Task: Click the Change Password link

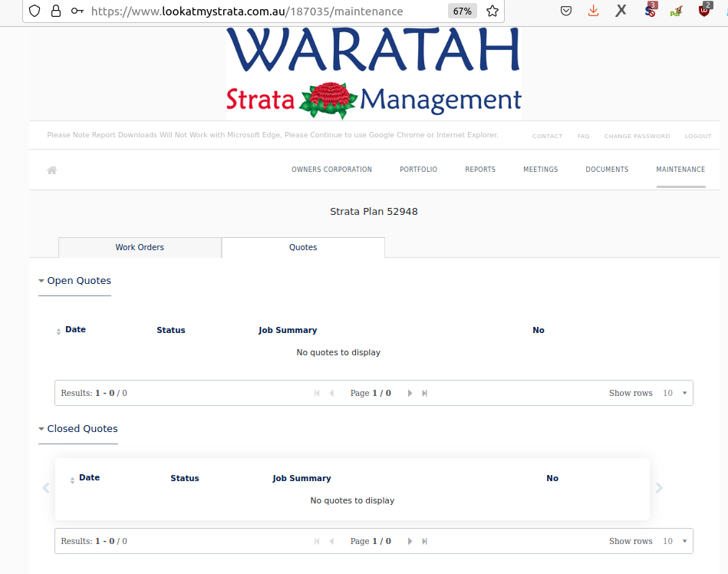Action: [637, 136]
